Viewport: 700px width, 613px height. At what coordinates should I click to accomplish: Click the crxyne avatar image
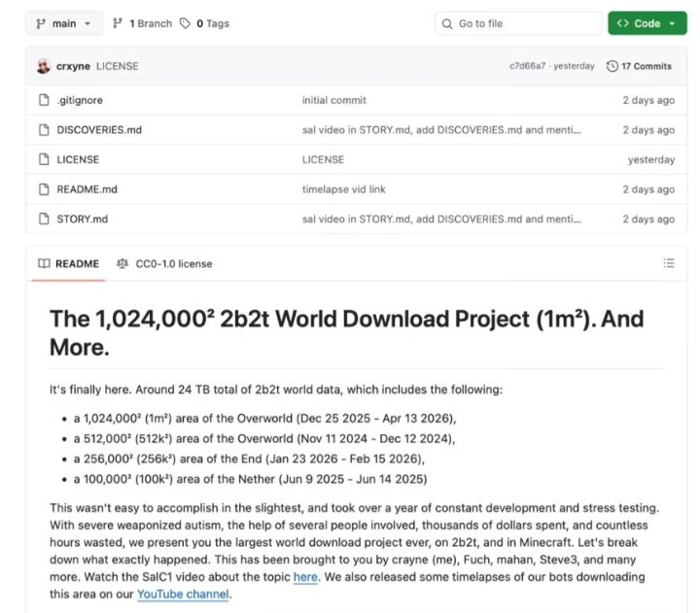point(44,66)
